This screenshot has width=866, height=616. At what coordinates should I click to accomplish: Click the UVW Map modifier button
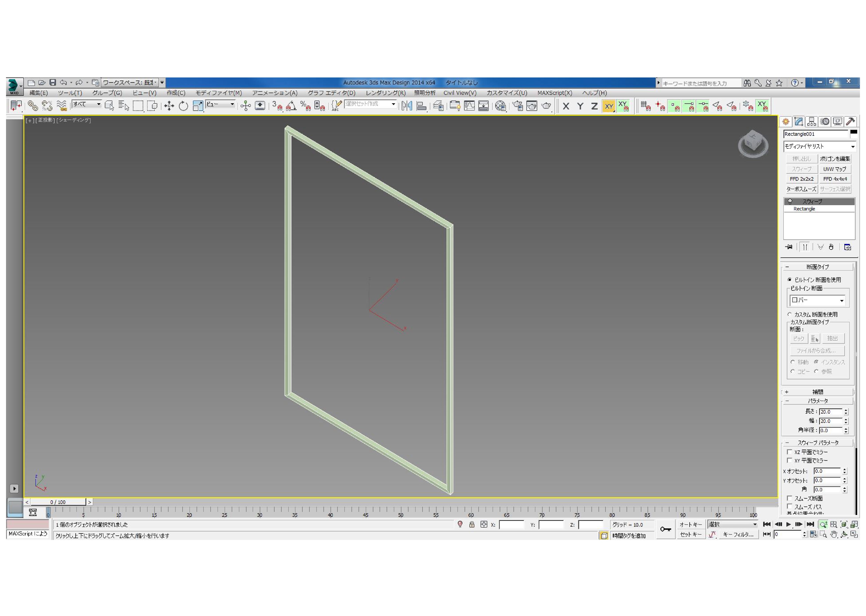(834, 169)
